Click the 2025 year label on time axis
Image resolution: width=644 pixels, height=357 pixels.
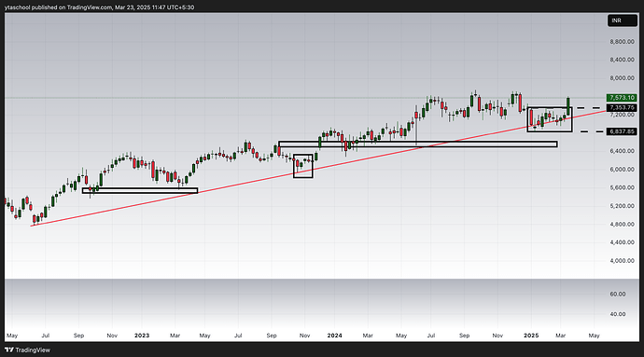point(531,336)
